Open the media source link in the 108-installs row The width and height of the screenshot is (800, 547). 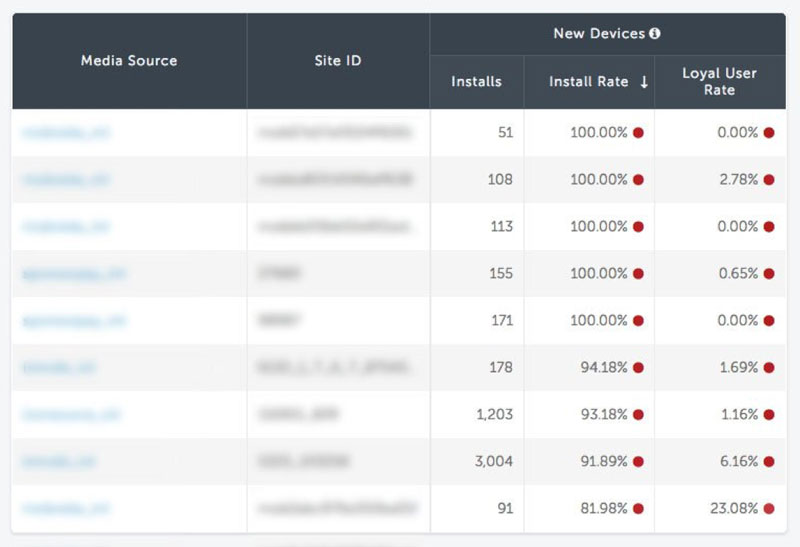pyautogui.click(x=66, y=180)
